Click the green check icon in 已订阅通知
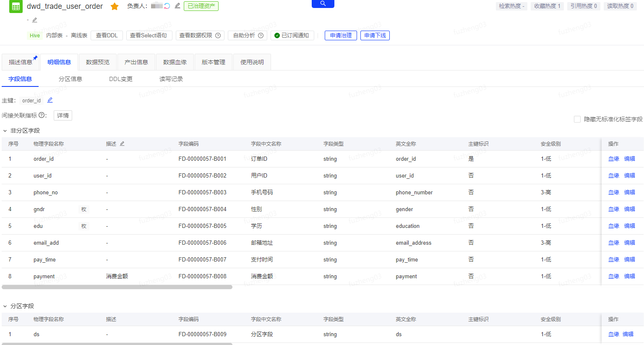The height and width of the screenshot is (345, 644). pos(277,35)
